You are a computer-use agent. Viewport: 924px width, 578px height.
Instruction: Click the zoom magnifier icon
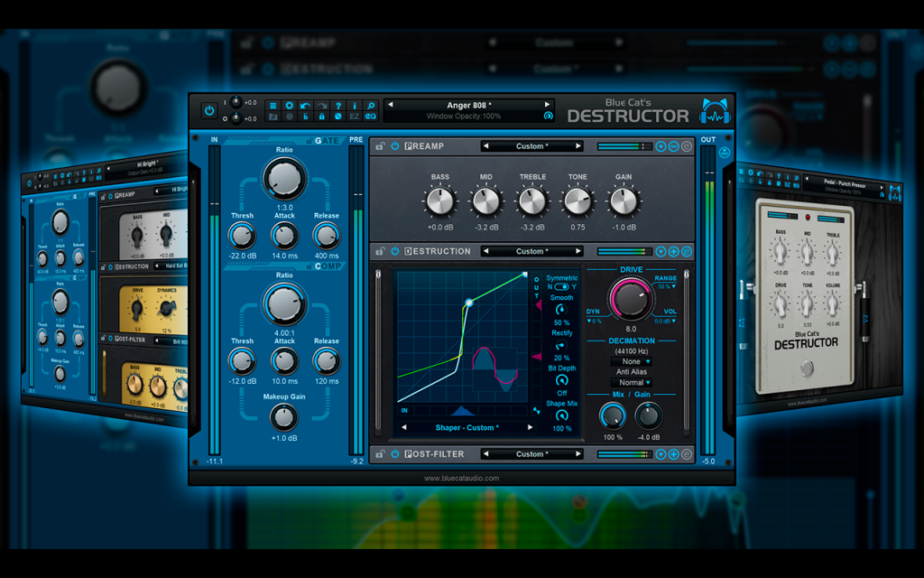[x=371, y=106]
